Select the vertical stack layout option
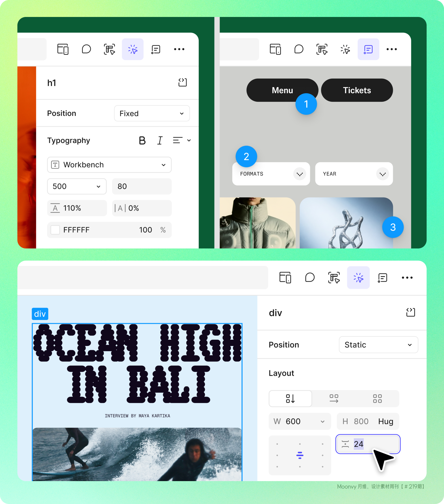The image size is (444, 504). coord(290,399)
